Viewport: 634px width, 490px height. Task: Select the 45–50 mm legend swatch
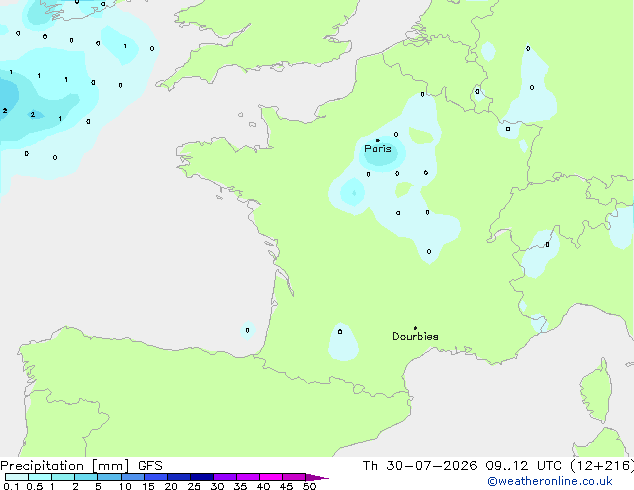pyautogui.click(x=294, y=477)
